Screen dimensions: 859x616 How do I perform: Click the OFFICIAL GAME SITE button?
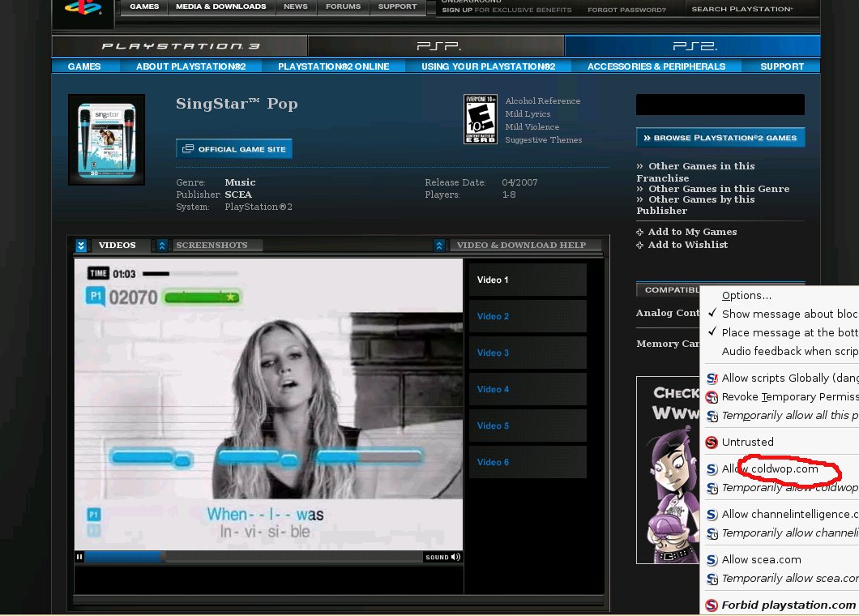pos(234,148)
